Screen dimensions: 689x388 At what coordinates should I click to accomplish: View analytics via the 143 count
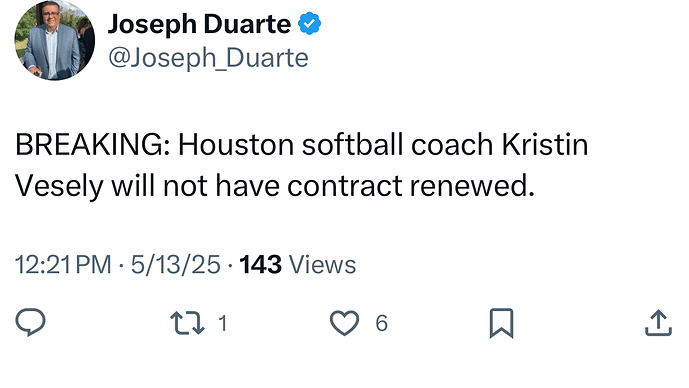[261, 265]
